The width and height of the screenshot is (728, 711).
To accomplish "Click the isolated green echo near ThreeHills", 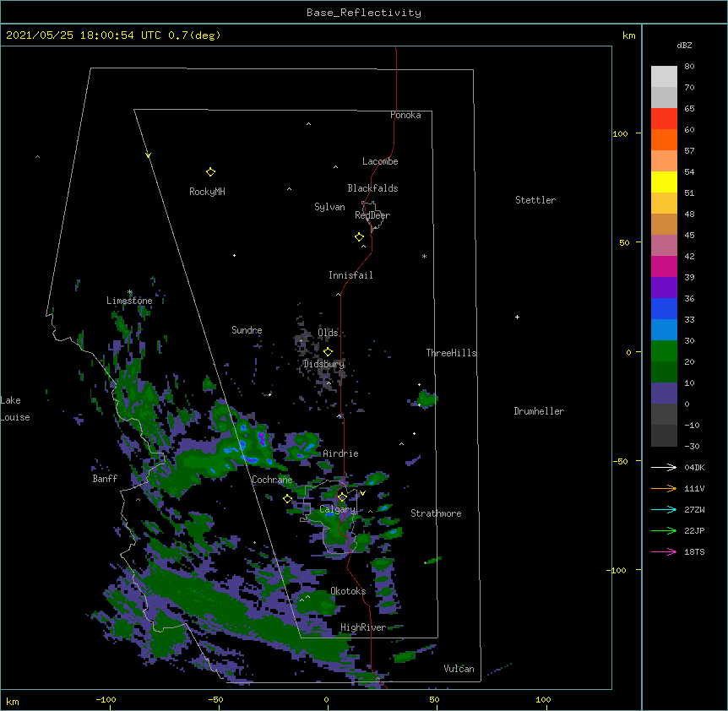I will pos(426,399).
